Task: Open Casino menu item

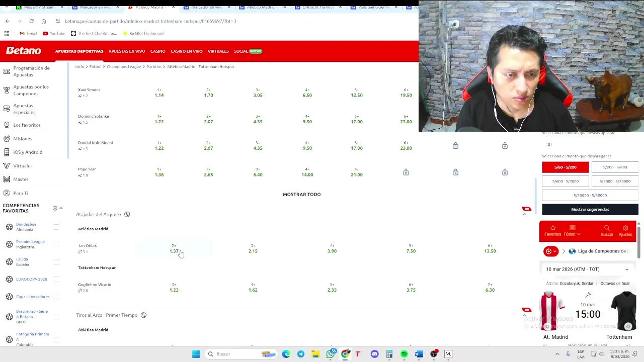Action: tap(157, 51)
